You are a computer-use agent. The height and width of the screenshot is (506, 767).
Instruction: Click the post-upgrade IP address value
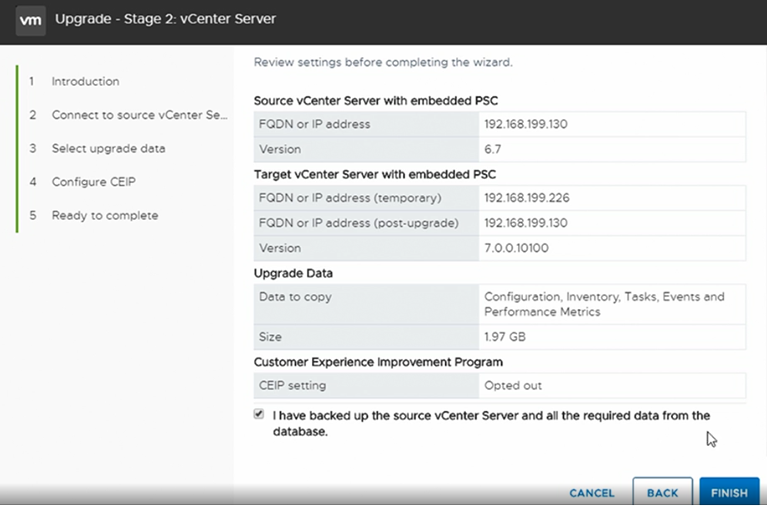coord(526,223)
